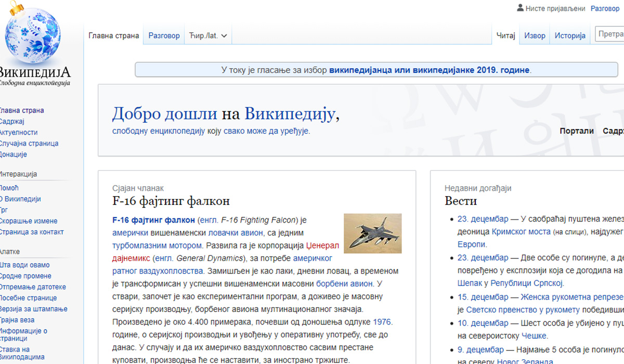Screen dimensions: 624x364
Task: Click the Новог Зеланда link
Action: click(526, 362)
